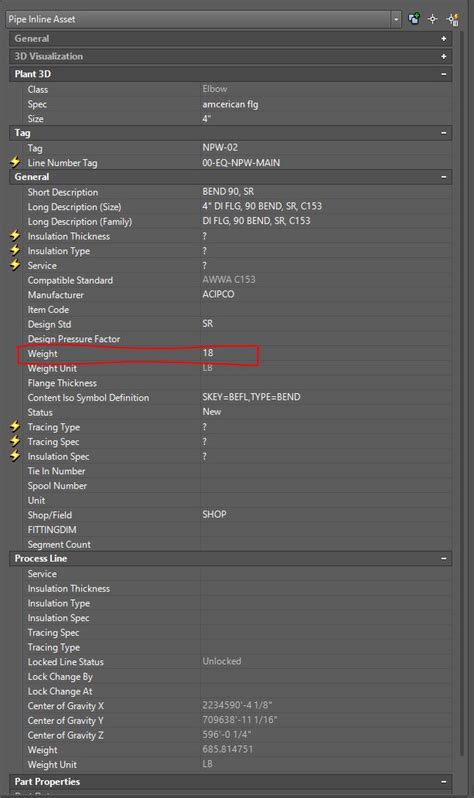Click the Select Objects crosshair icon
Image resolution: width=474 pixels, height=798 pixels.
[433, 19]
